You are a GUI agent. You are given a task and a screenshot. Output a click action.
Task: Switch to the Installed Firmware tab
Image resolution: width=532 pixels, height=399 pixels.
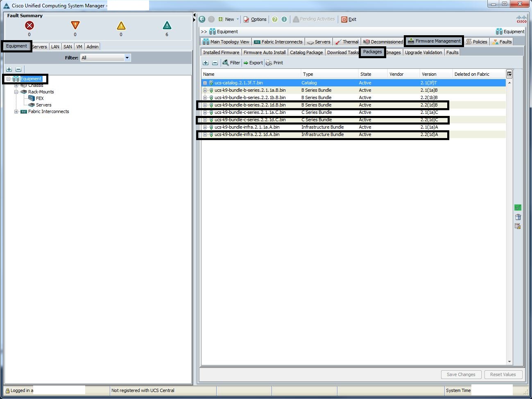(x=221, y=52)
